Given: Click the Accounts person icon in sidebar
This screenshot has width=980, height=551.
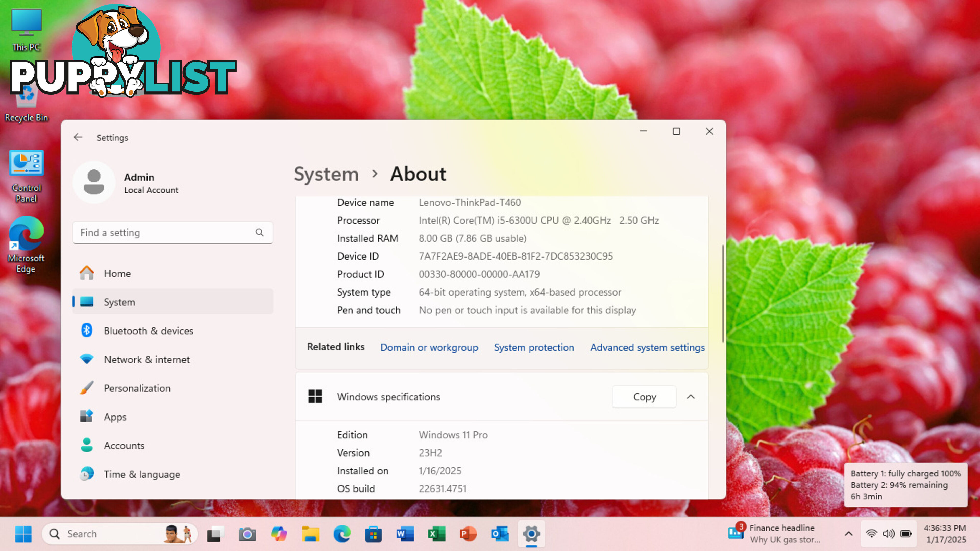Looking at the screenshot, I should point(87,445).
